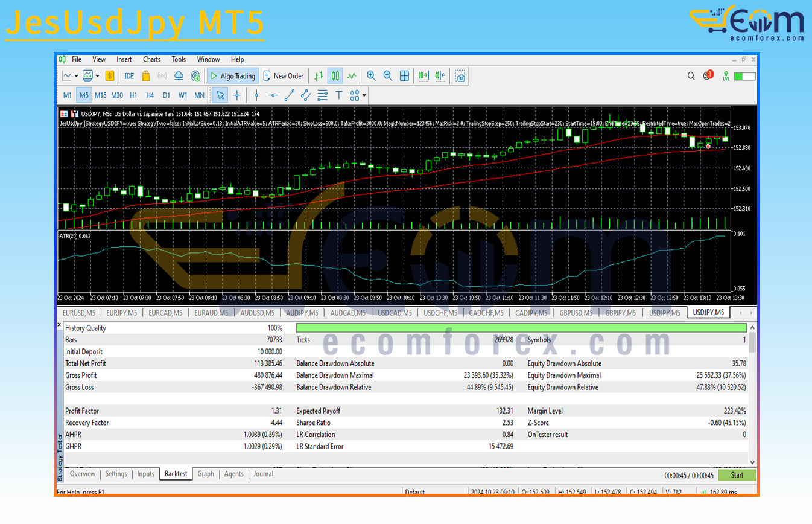Zoom out of the chart
This screenshot has height=524, width=812.
tap(388, 76)
